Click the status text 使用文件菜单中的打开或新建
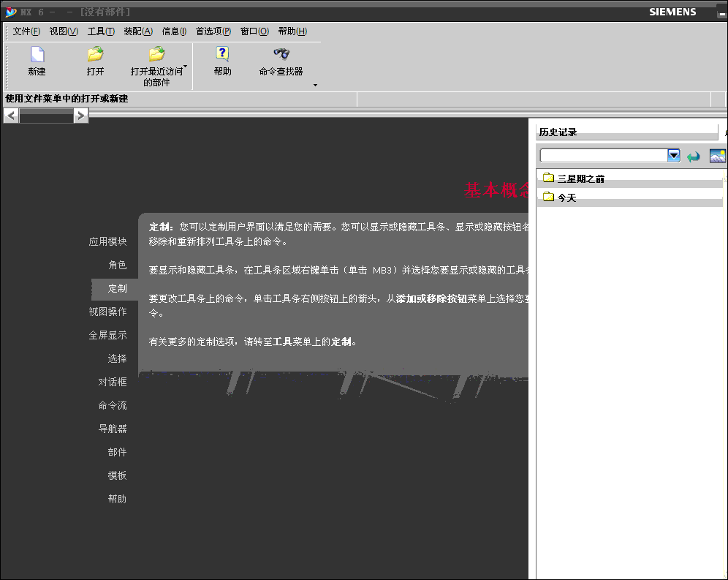The width and height of the screenshot is (728, 580). click(67, 99)
